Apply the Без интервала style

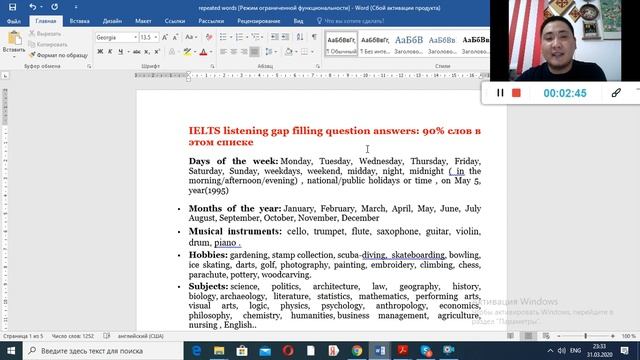[x=375, y=44]
